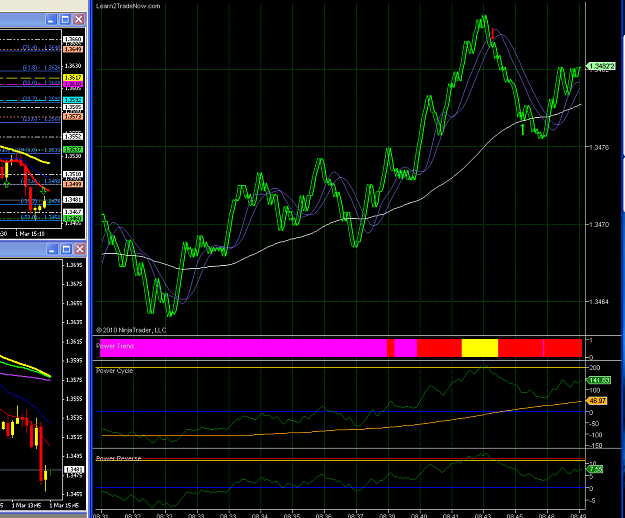Click the 1.3481 price label in the lower-left chart
Viewport: 625px width, 518px height.
[x=74, y=469]
